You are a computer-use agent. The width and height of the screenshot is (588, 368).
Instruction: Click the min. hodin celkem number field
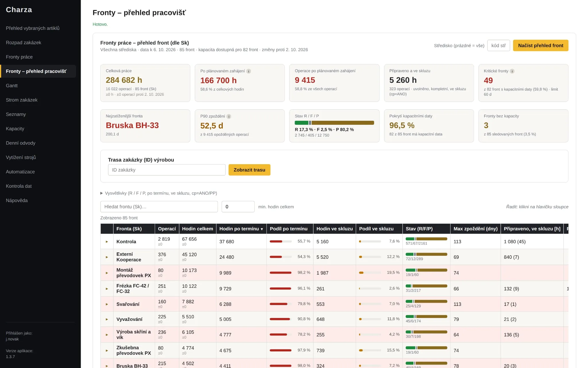point(238,207)
